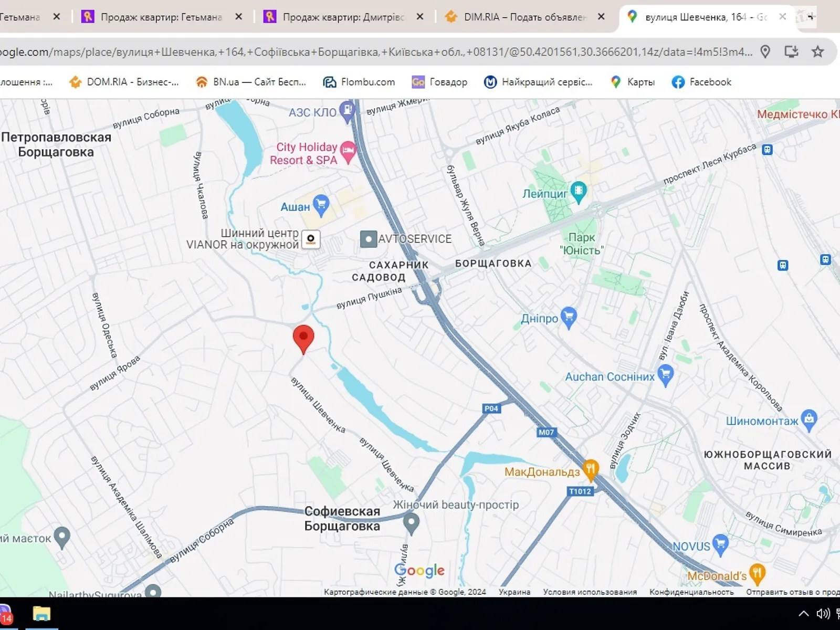Screen dimensions: 840x630
Task: Open the Шинний центр VIANOR marker
Action: 311,239
